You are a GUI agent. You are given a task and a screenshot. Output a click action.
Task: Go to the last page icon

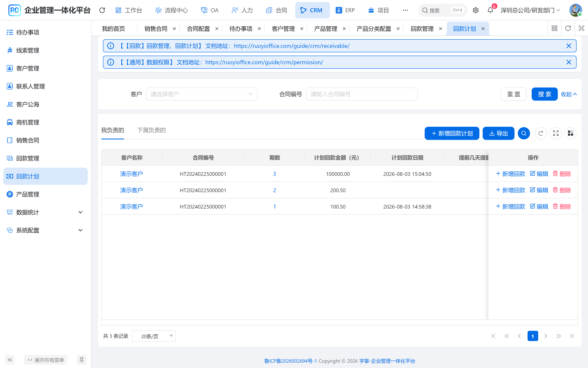coord(571,336)
